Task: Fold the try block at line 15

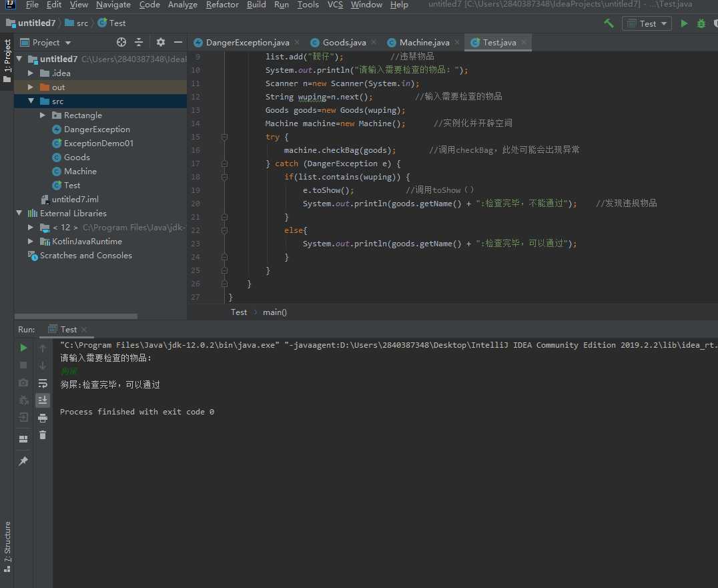Action: [224, 137]
